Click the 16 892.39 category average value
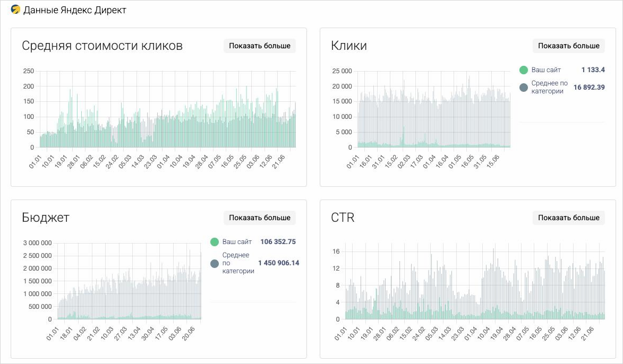This screenshot has height=364, width=623. (588, 88)
